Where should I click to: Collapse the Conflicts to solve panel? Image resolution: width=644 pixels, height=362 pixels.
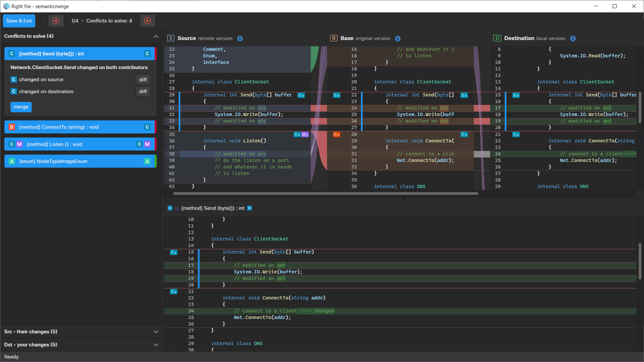pos(156,36)
